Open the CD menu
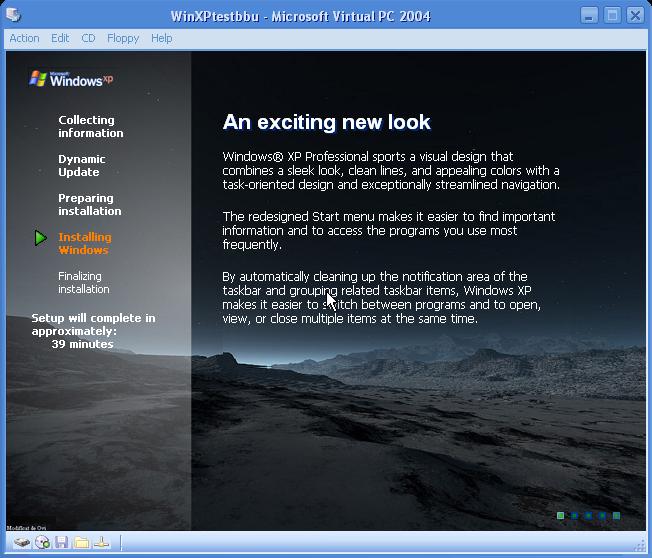 pyautogui.click(x=88, y=38)
